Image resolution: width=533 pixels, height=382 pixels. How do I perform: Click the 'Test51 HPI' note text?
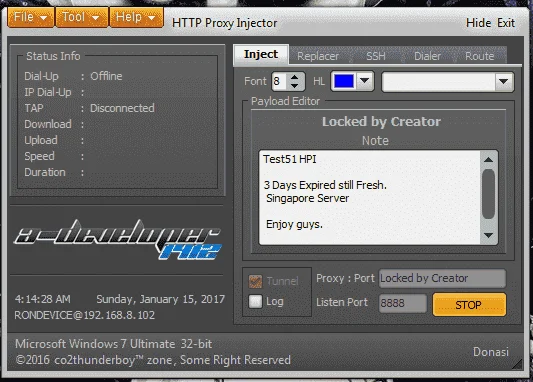pyautogui.click(x=290, y=159)
